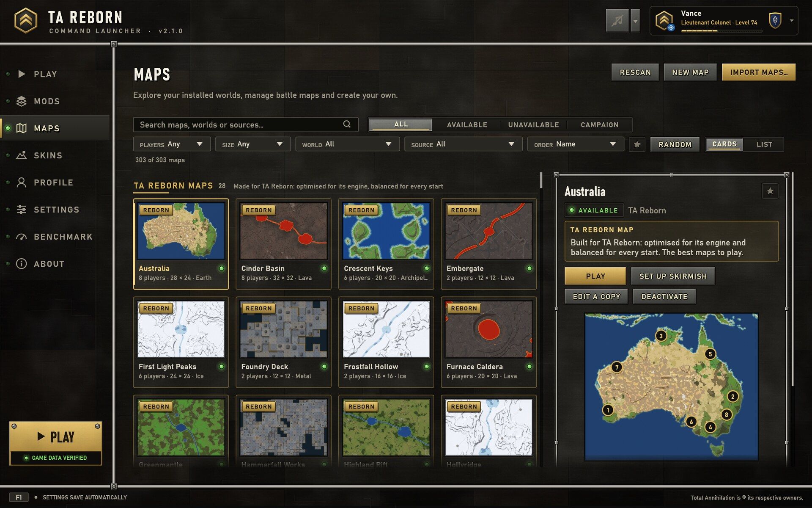812x508 pixels.
Task: Open the Settings sliders icon in sidebar
Action: 21,210
